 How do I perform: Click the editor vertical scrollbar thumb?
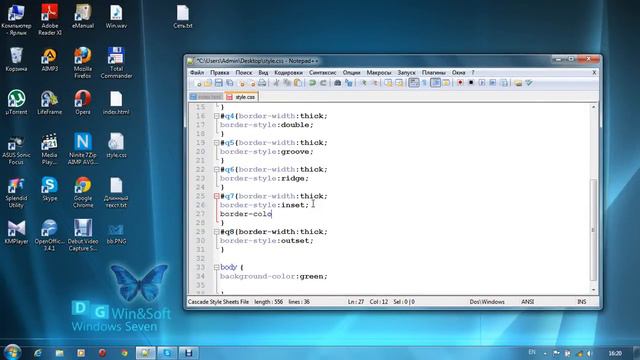point(593,229)
